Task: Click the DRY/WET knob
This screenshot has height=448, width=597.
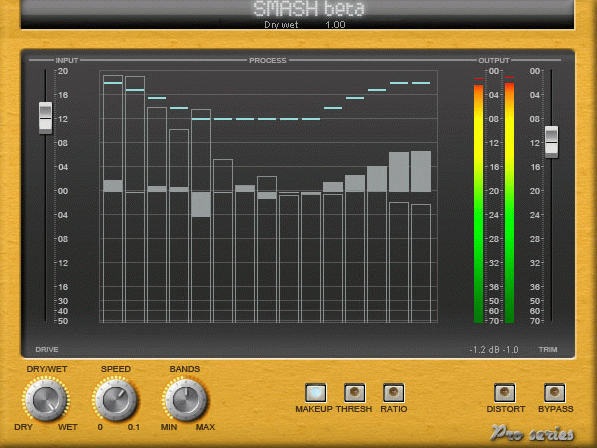Action: coord(46,400)
